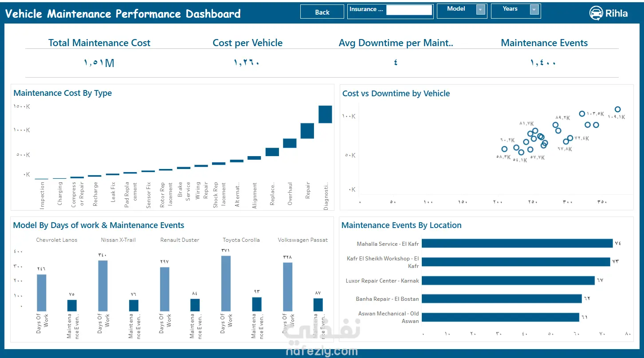This screenshot has height=358, width=644.
Task: Select Toyota Corolla's Days Of Work bar
Action: (226, 283)
